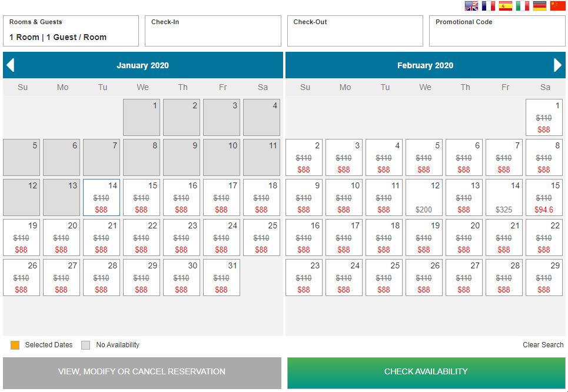Click the Clear Search link
Viewport: 568px width, 392px height.
click(x=543, y=345)
